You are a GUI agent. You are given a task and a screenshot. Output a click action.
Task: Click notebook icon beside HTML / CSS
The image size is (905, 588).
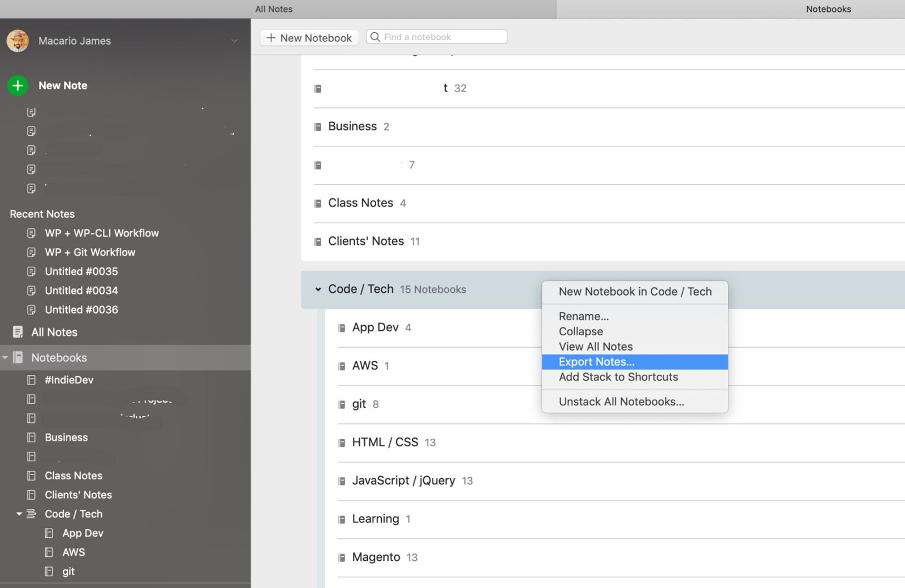342,443
